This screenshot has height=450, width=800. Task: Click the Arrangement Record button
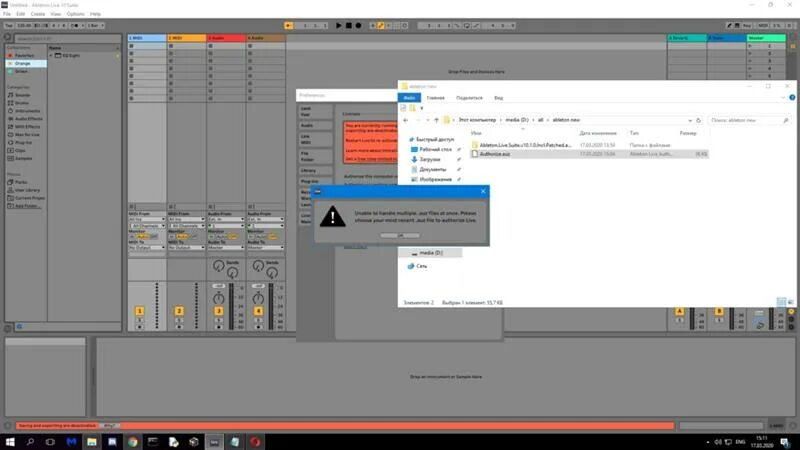coord(358,25)
